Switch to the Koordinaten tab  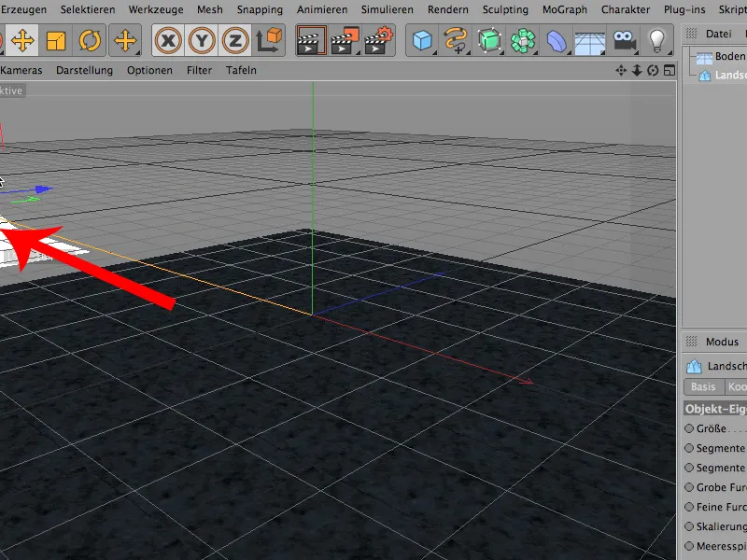point(737,386)
